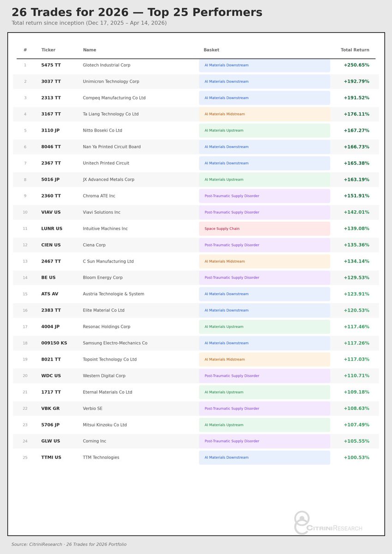Select ticker 5475 TT

pyautogui.click(x=51, y=65)
